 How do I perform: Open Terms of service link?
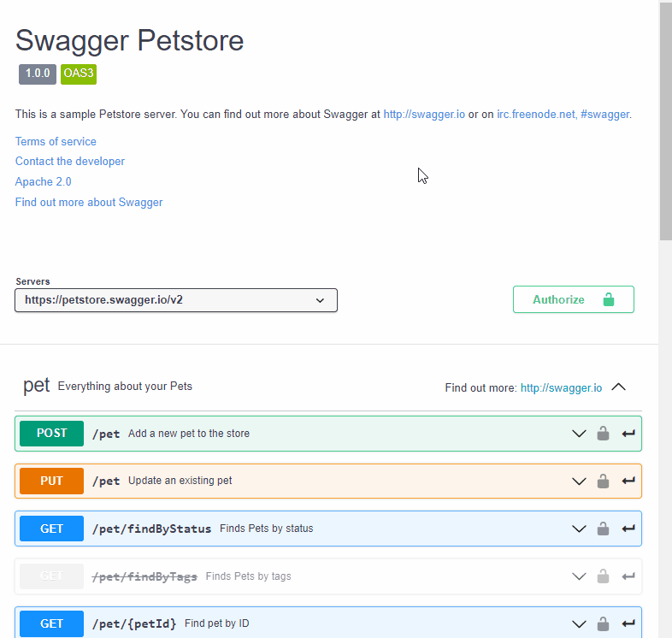coord(56,141)
